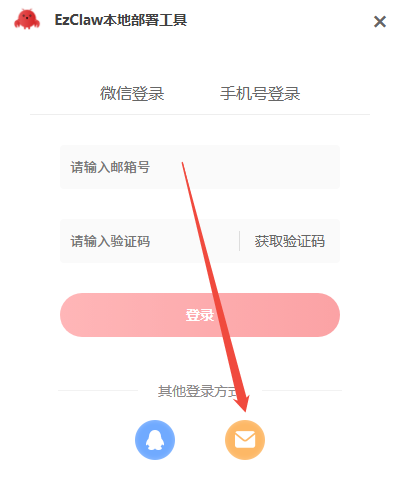The image size is (400, 480).
Task: Switch to the 手机号登录 tab
Action: pyautogui.click(x=260, y=93)
